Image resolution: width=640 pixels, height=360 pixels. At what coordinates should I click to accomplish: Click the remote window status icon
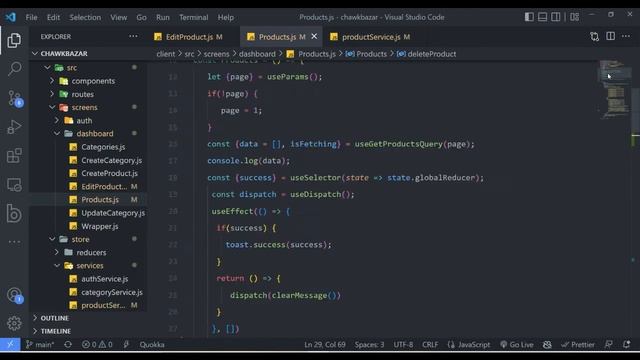(10, 344)
